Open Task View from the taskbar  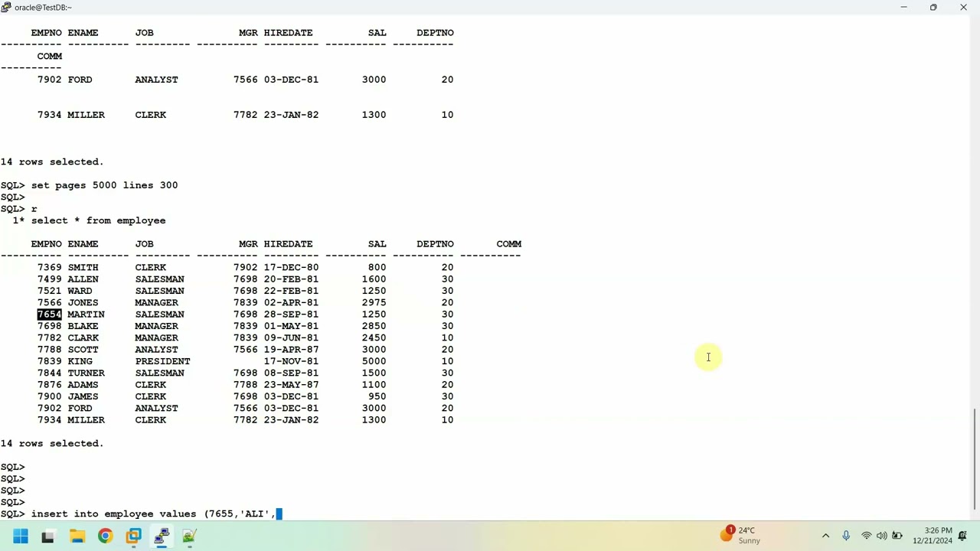pos(47,536)
